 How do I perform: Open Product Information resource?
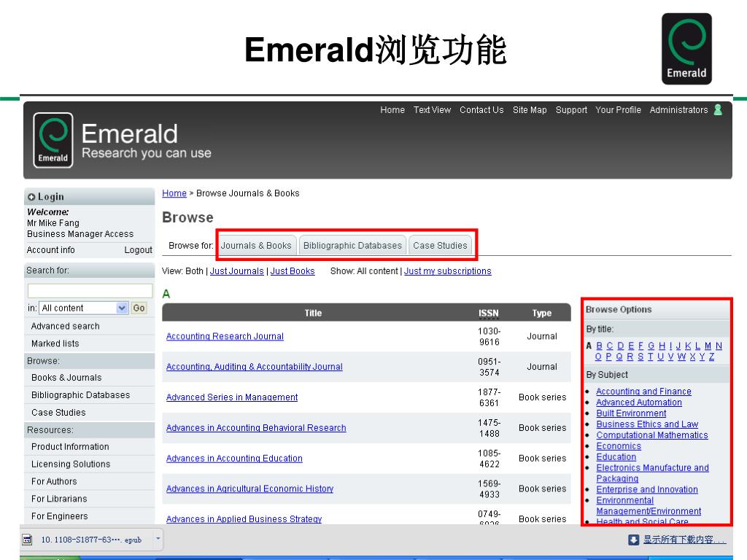[x=70, y=447]
